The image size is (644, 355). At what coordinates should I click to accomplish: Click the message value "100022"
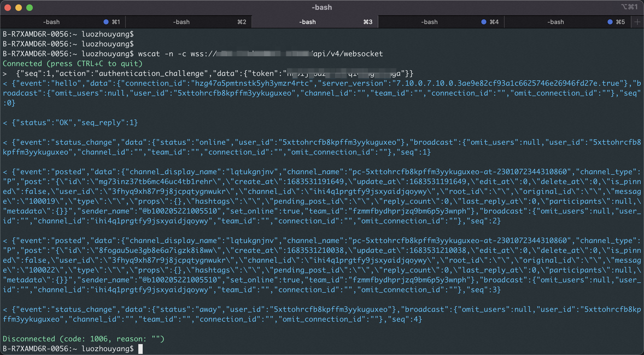(42, 270)
